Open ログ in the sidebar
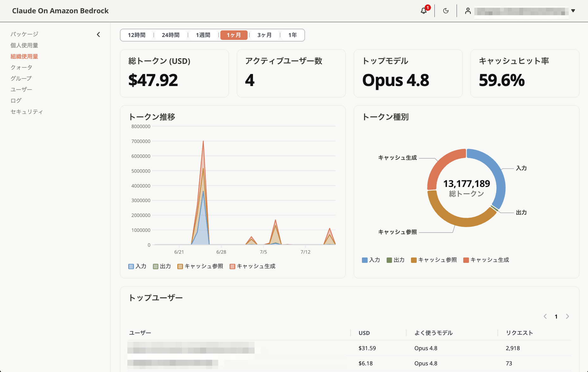The height and width of the screenshot is (372, 588). [x=16, y=101]
